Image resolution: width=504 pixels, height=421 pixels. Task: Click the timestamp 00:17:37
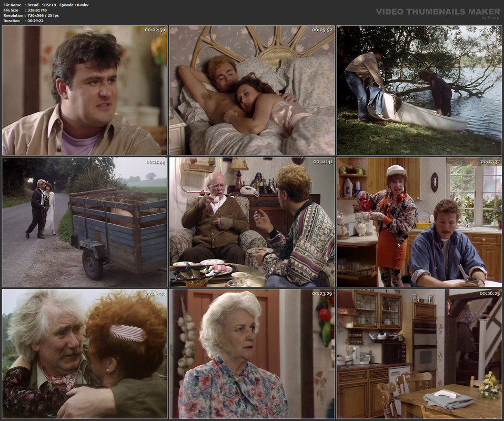[490, 162]
